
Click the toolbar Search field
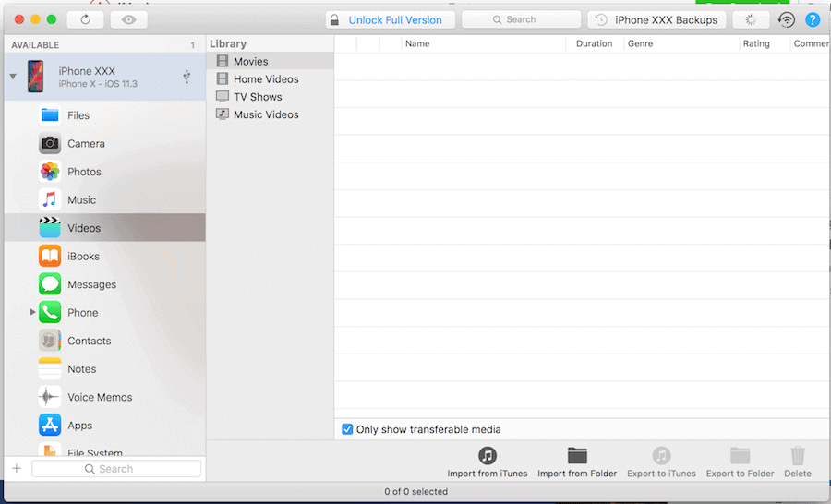coord(522,19)
